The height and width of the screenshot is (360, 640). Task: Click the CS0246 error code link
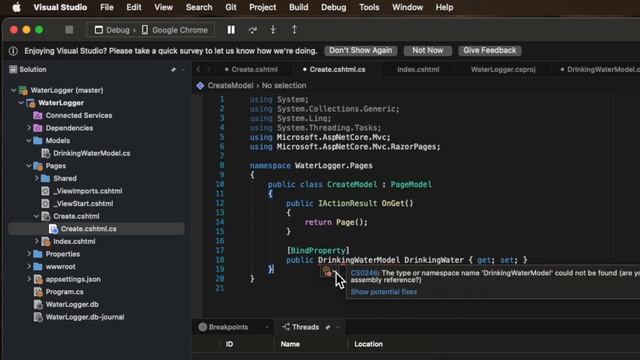pyautogui.click(x=364, y=273)
